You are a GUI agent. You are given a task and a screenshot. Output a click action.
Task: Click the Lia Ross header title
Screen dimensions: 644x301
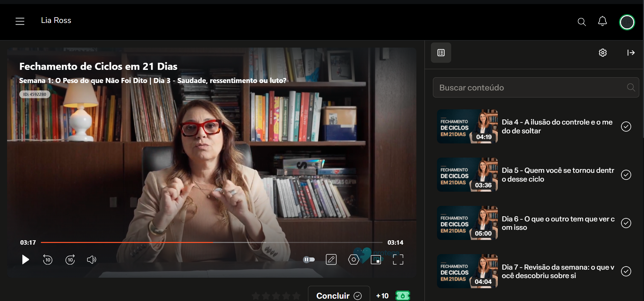56,21
